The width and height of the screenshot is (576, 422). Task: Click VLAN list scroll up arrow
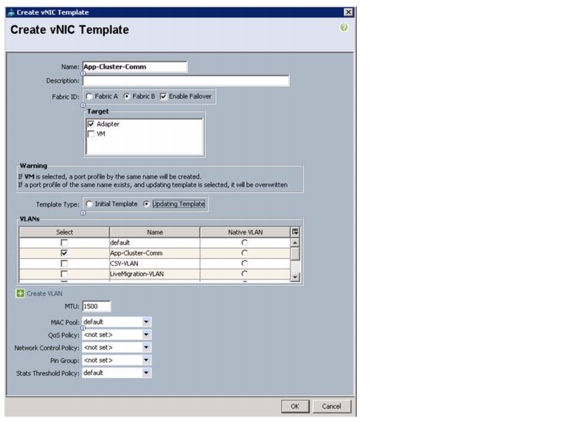(295, 242)
